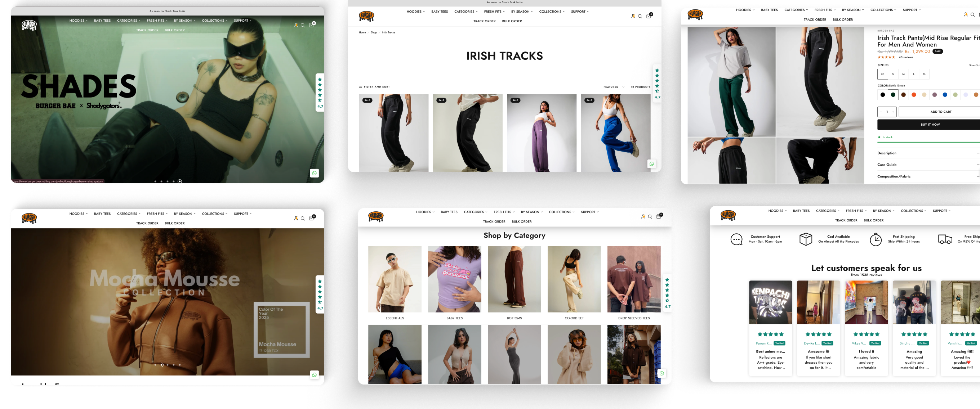
Task: Open Baby Tees menu on Irish Tracks page
Action: tap(440, 12)
